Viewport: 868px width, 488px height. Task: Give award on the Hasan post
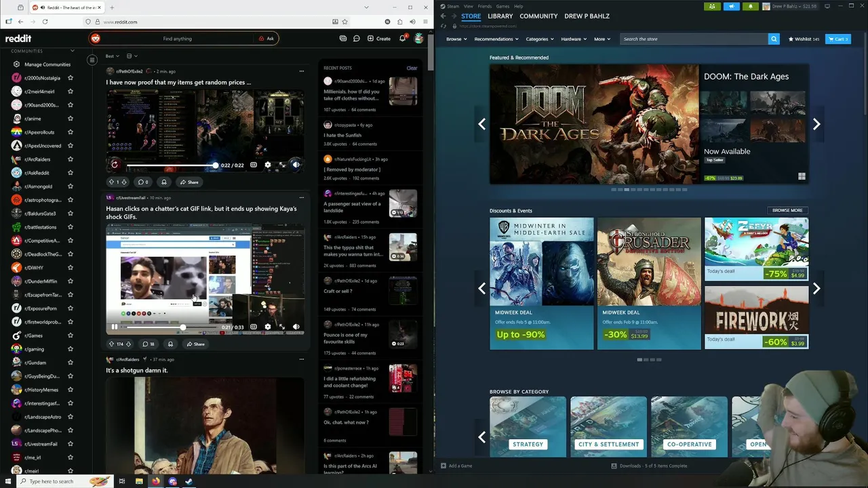coord(170,344)
